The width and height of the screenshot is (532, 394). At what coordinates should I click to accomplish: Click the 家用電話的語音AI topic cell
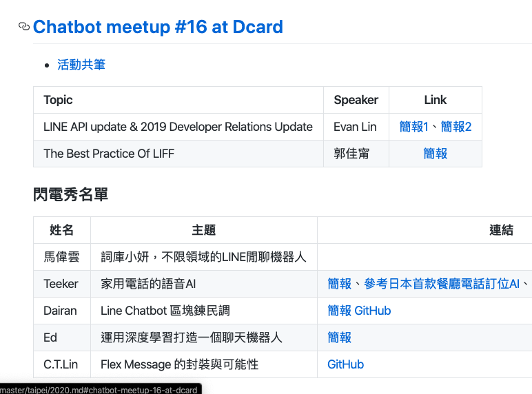tap(204, 284)
